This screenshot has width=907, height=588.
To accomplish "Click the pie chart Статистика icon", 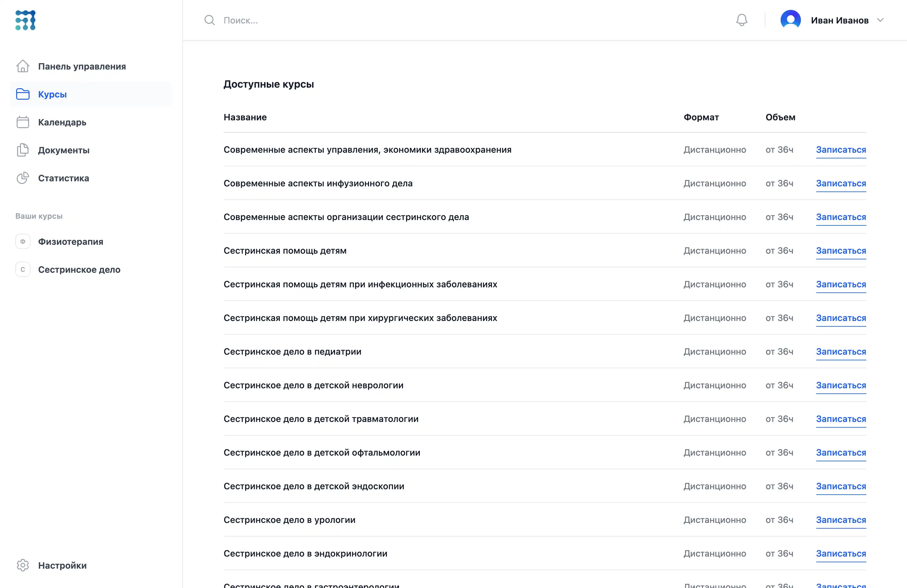I will 23,178.
